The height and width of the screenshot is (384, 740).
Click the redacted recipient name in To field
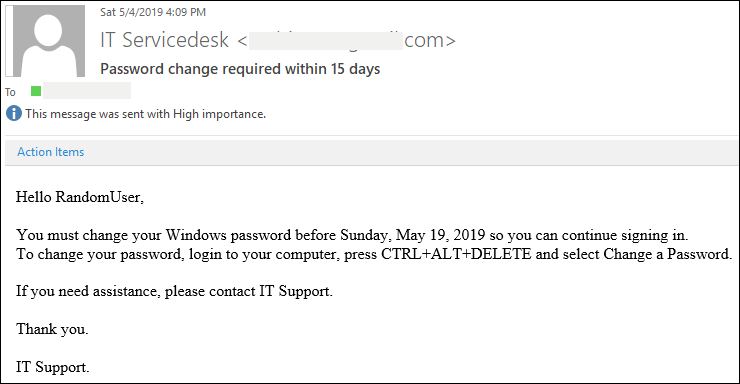(87, 91)
